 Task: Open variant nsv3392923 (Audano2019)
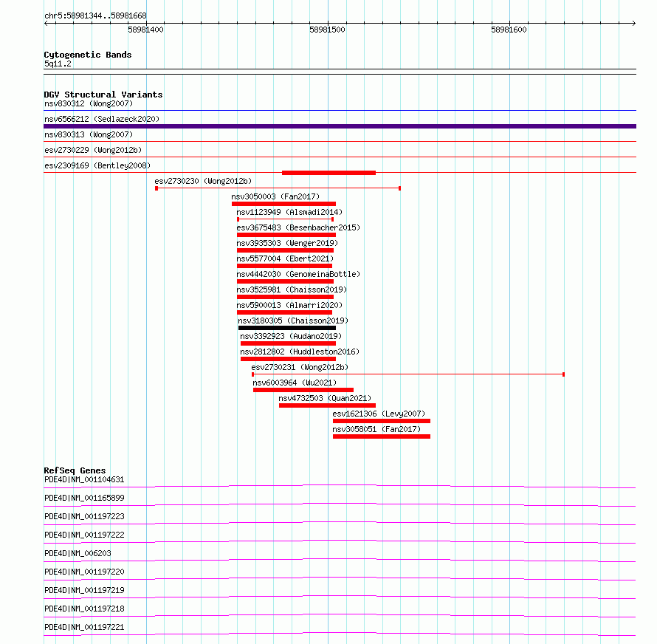(291, 336)
